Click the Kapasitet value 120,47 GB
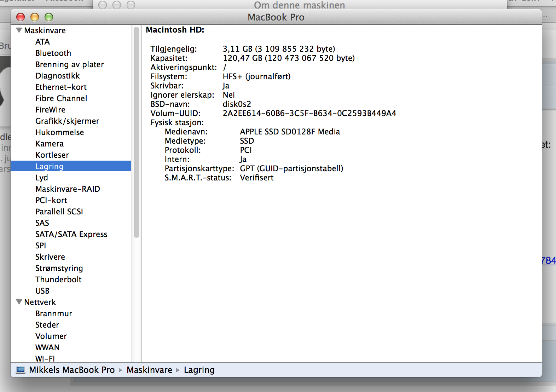The width and height of the screenshot is (556, 392). point(289,58)
